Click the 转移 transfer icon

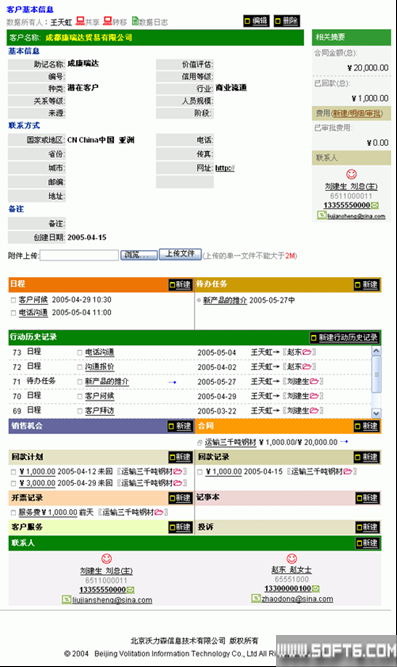pyautogui.click(x=108, y=21)
